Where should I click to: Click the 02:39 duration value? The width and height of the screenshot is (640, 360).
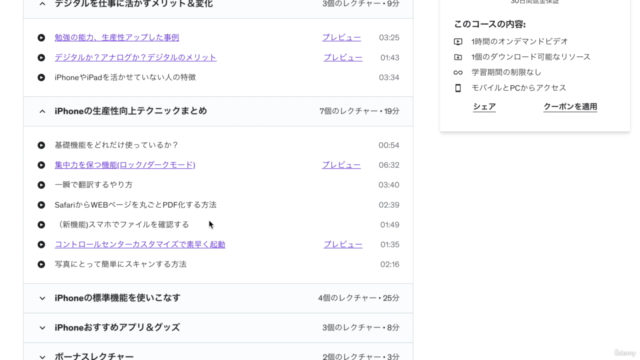click(389, 205)
